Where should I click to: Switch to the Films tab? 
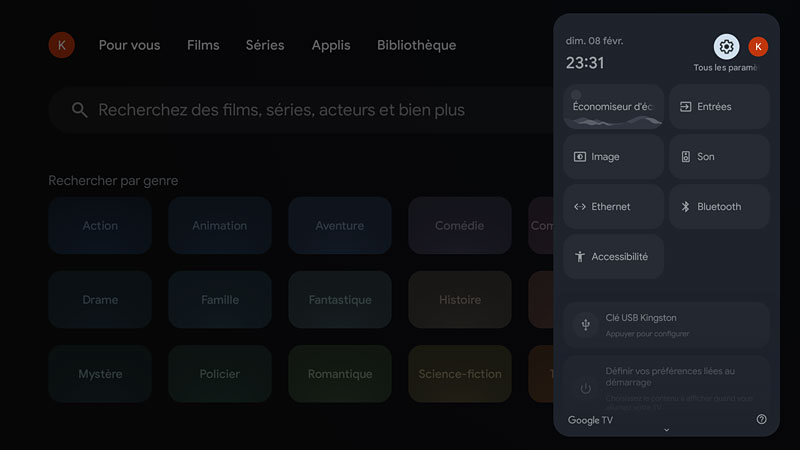pyautogui.click(x=203, y=45)
